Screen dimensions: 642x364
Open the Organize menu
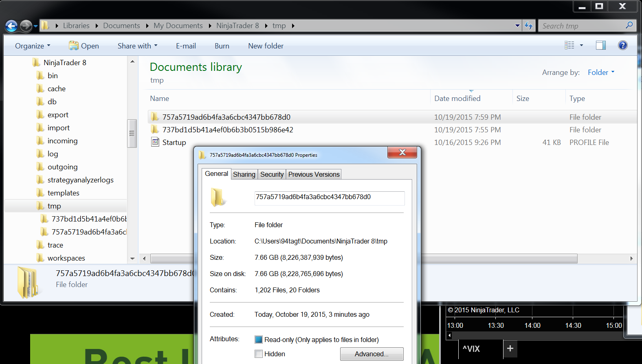point(33,46)
